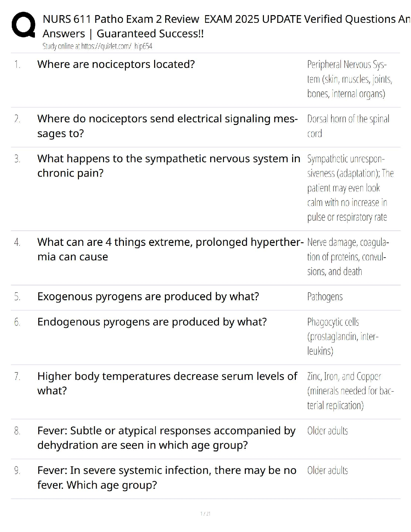
Task: Select question 'Exogenous pyrogens are produced by what?'
Action: [148, 297]
